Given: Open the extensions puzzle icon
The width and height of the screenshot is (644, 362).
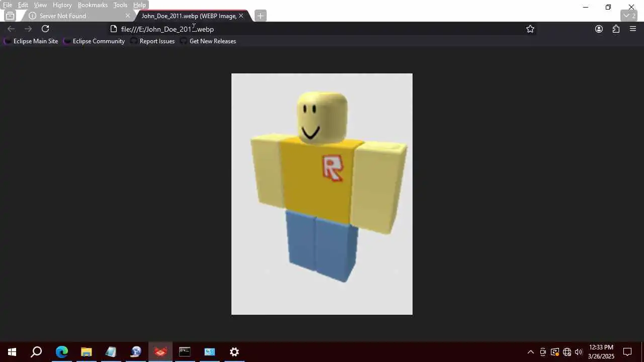Looking at the screenshot, I should click(x=616, y=29).
